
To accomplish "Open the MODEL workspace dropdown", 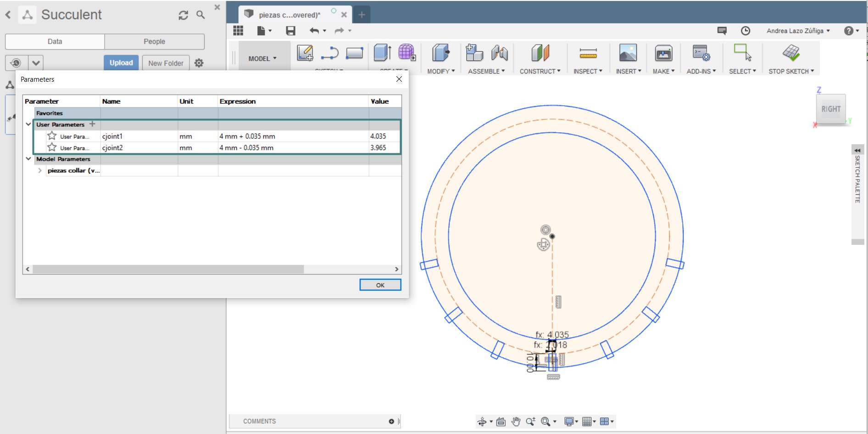I will tap(262, 58).
